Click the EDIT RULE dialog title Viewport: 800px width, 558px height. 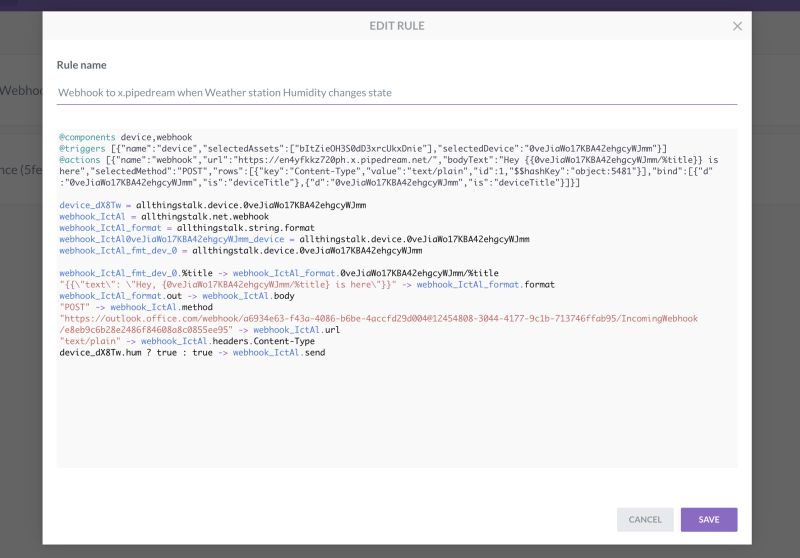(x=396, y=26)
